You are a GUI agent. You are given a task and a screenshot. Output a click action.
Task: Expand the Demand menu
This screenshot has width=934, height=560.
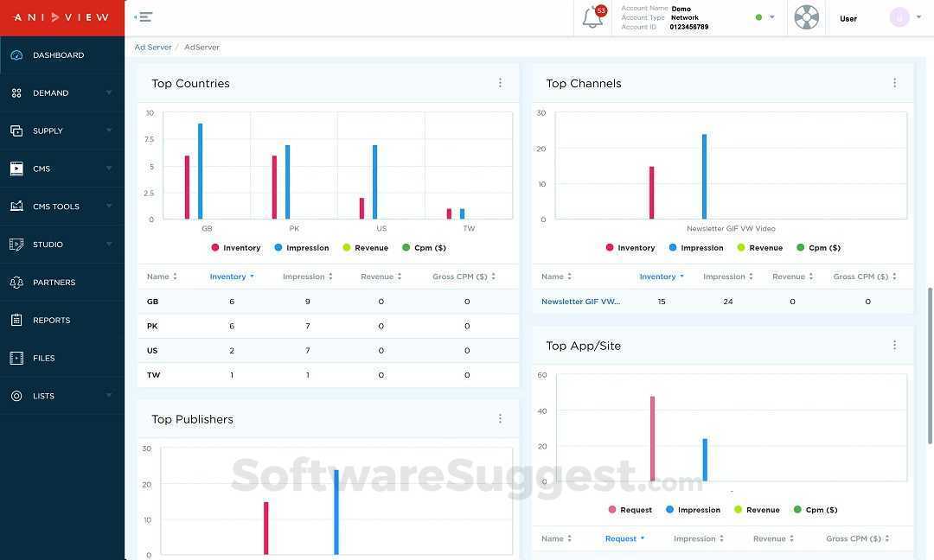tap(50, 92)
